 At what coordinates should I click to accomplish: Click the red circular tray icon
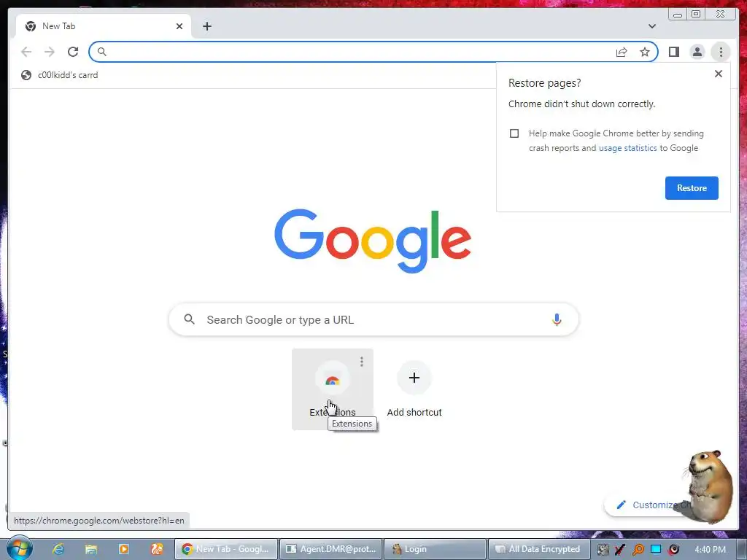click(x=673, y=550)
